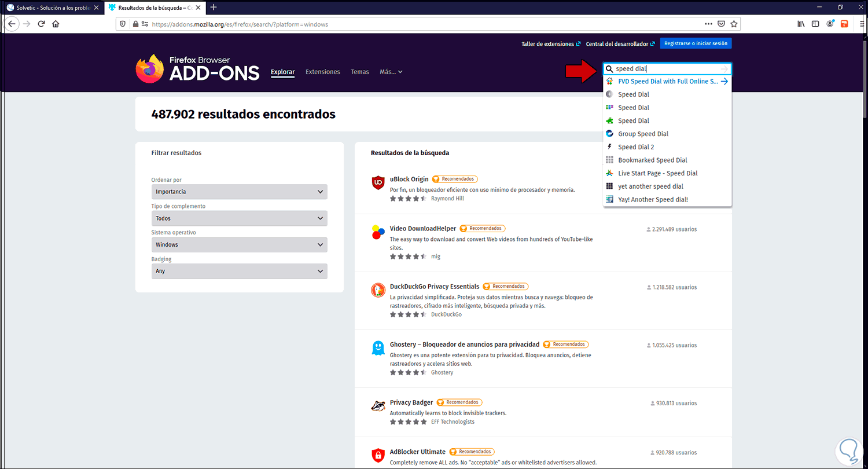The height and width of the screenshot is (469, 868).
Task: Select Live Start Page - Speed Dial suggestion
Action: [667, 173]
